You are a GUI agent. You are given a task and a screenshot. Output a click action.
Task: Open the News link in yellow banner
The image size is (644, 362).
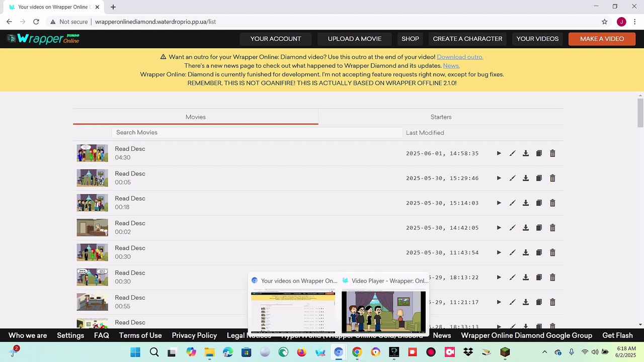[451, 66]
